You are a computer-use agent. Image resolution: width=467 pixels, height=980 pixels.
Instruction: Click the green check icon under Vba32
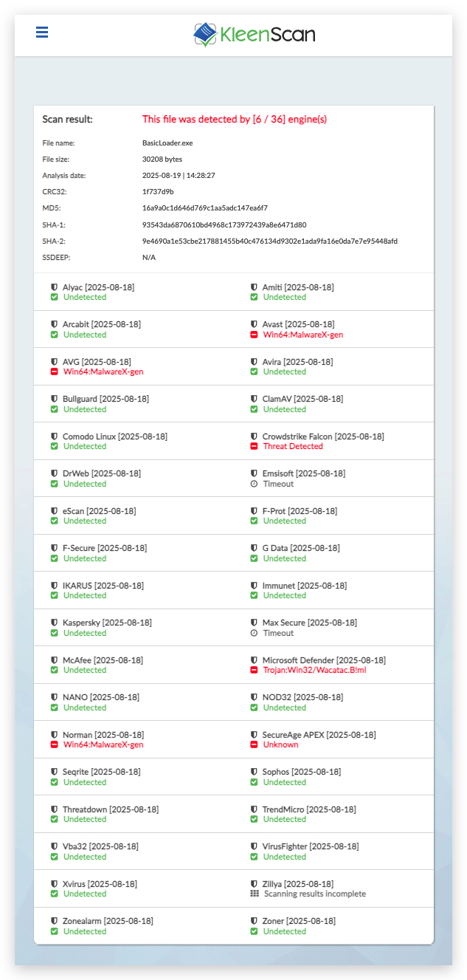(x=54, y=857)
